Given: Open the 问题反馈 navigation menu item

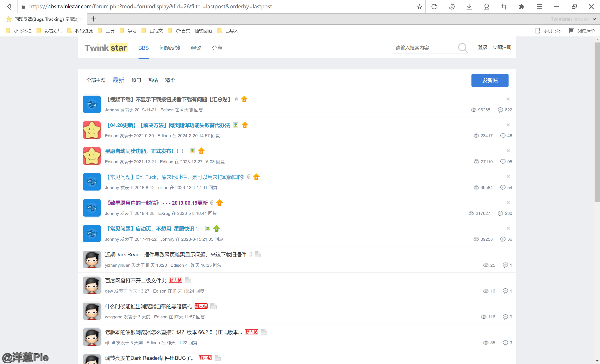Looking at the screenshot, I should point(170,48).
